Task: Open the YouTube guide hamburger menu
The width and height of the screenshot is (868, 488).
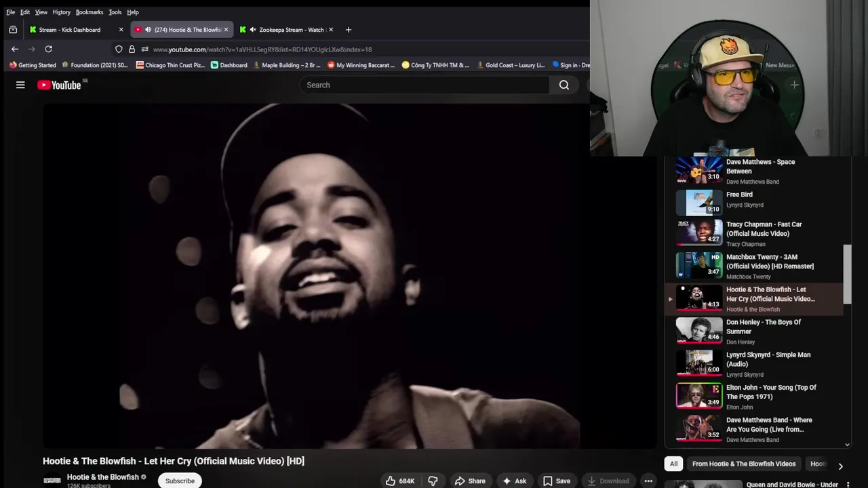Action: (x=20, y=85)
